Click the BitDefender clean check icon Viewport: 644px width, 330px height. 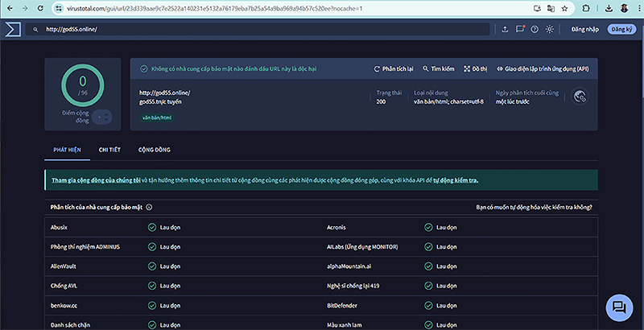(428, 305)
